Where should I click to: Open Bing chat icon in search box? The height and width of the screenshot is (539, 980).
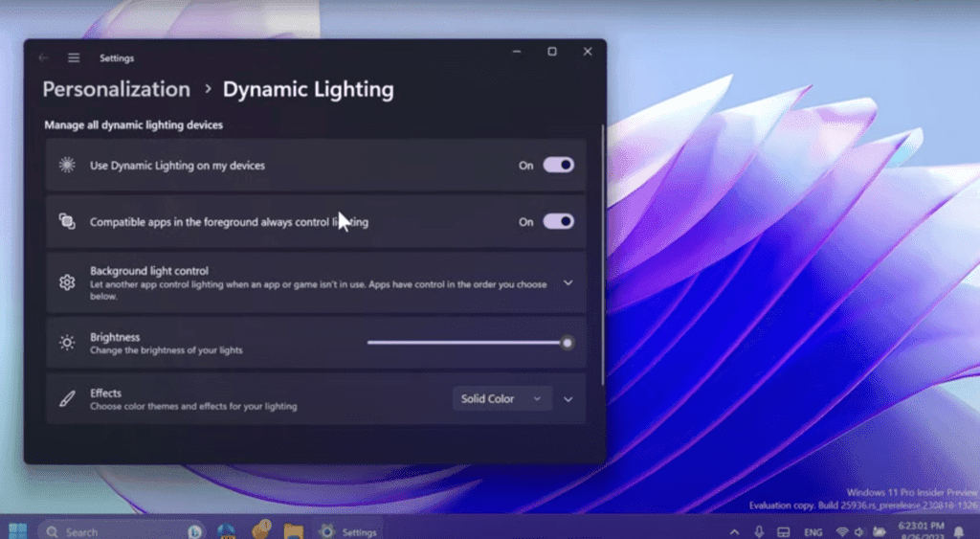coord(194,531)
